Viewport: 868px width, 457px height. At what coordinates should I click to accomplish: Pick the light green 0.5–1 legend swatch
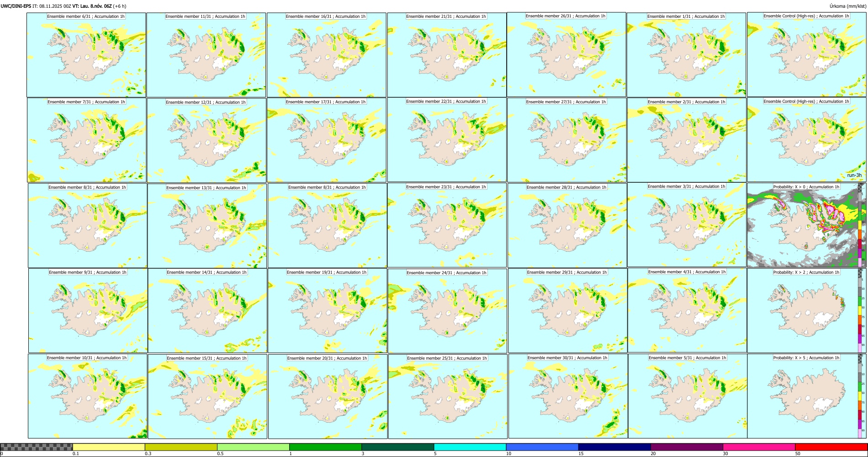coord(253,447)
